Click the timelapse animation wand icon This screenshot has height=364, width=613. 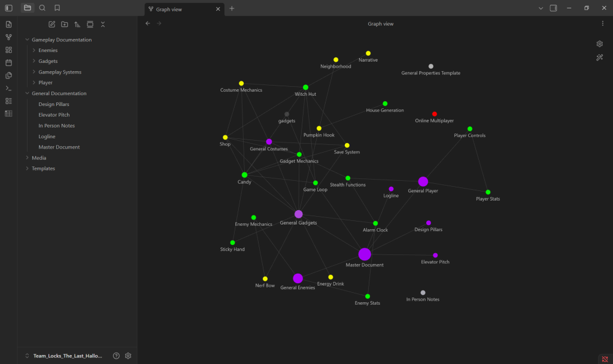pos(599,57)
